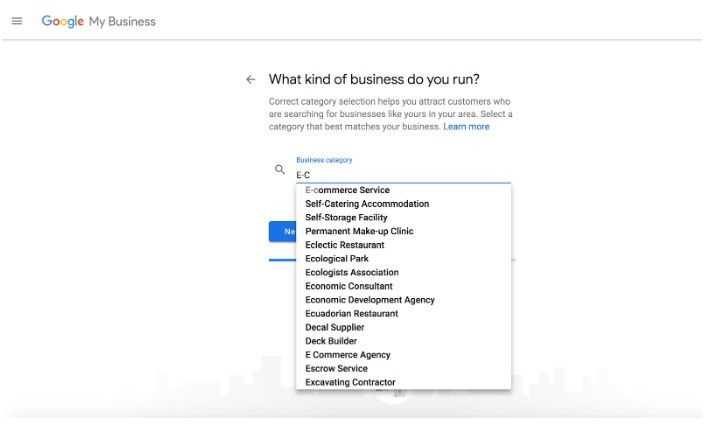Go back with the left arrow
The width and height of the screenshot is (711, 426).
pos(250,80)
